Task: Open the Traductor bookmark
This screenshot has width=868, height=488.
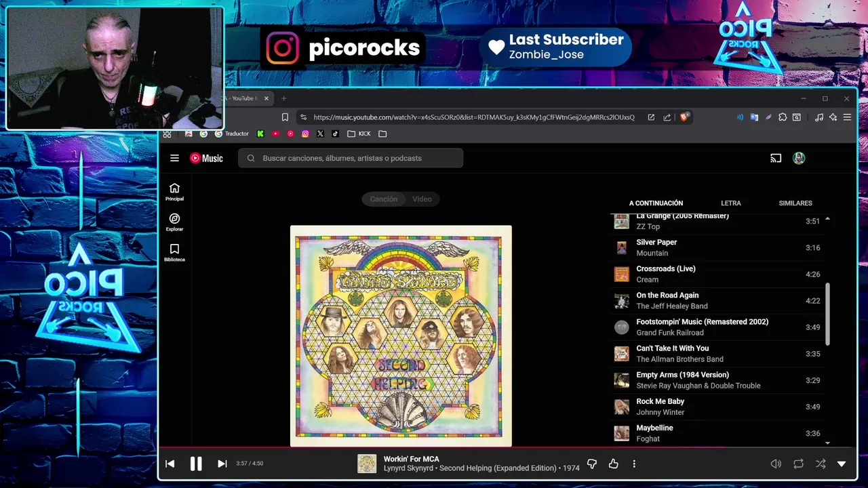Action: click(232, 134)
